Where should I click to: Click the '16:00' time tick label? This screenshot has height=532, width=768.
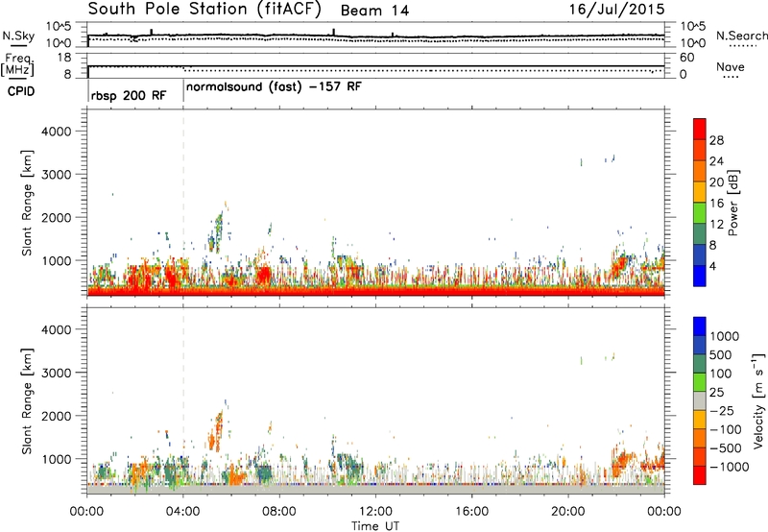point(471,512)
